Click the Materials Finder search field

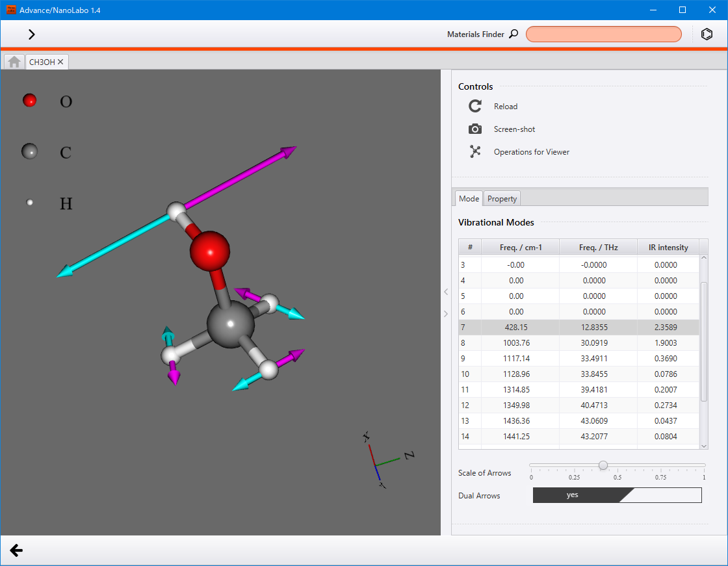tap(604, 34)
